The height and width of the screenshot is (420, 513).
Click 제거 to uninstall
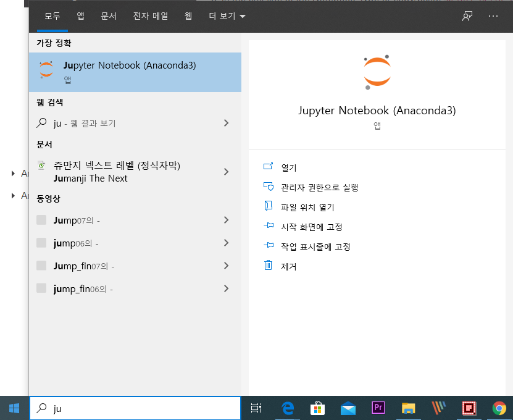click(288, 266)
